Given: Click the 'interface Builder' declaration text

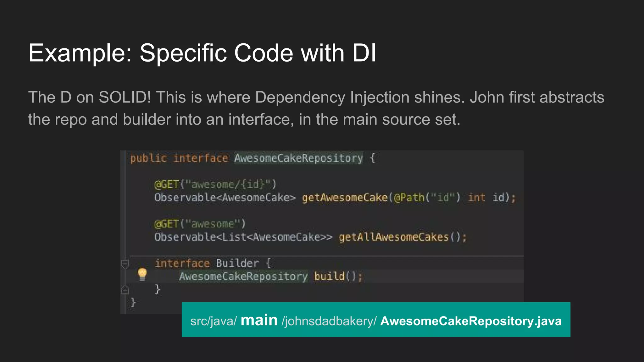Looking at the screenshot, I should (x=207, y=263).
